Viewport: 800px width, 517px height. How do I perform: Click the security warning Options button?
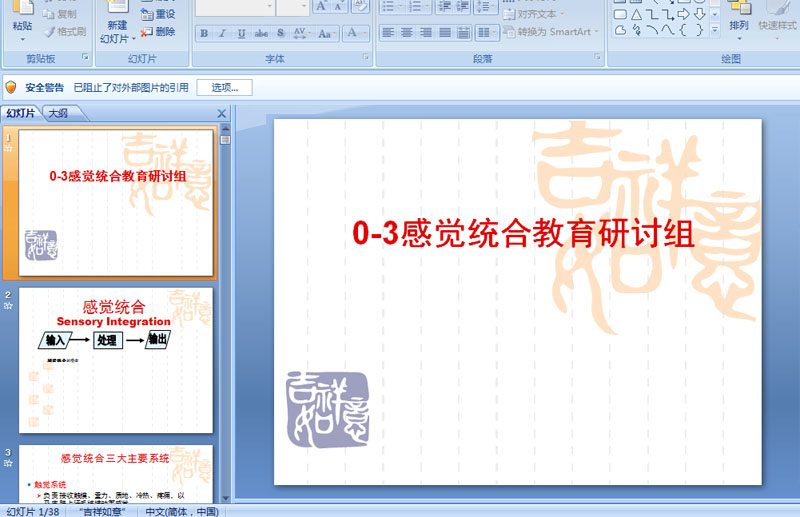click(x=224, y=87)
